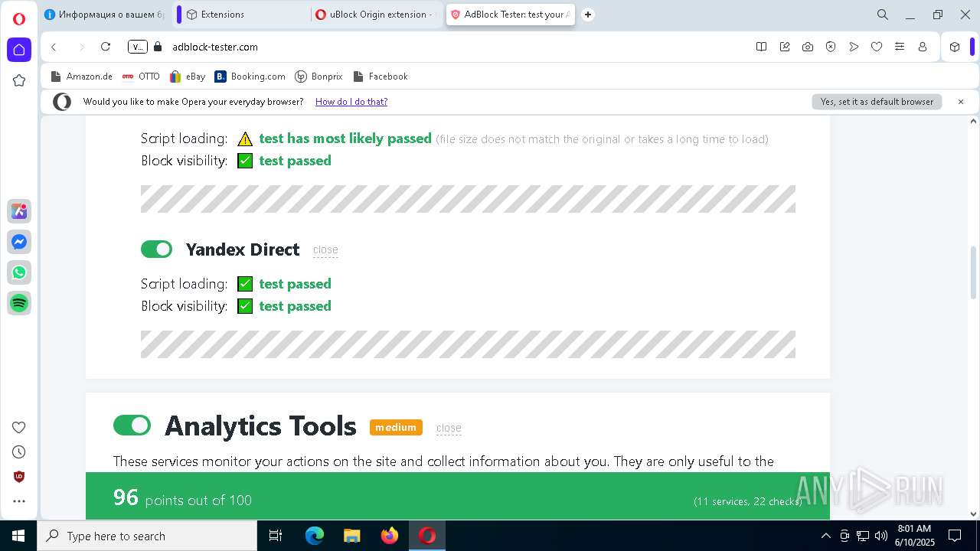980x551 pixels.
Task: Take a snapshot with camera icon
Action: tap(808, 47)
